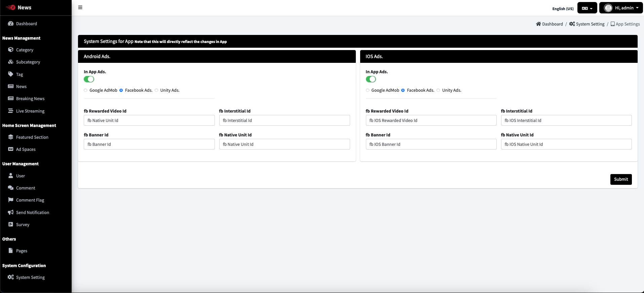Click the home icon in breadcrumb

click(x=538, y=24)
